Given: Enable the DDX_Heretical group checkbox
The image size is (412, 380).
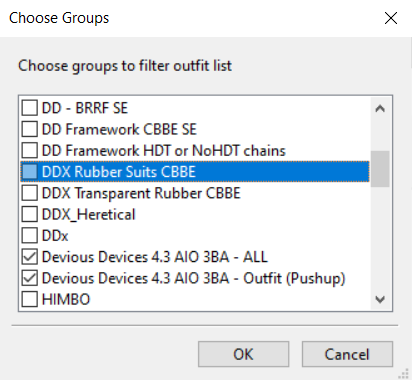Looking at the screenshot, I should click(x=30, y=215).
